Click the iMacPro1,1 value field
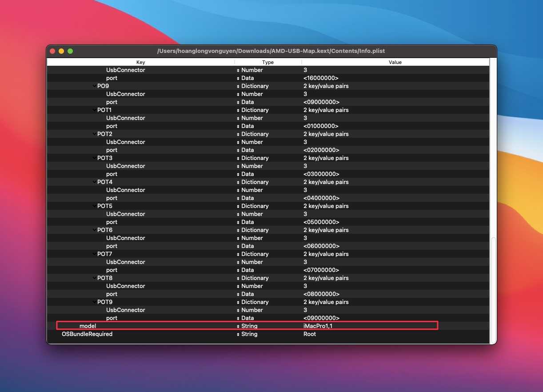 (318, 326)
